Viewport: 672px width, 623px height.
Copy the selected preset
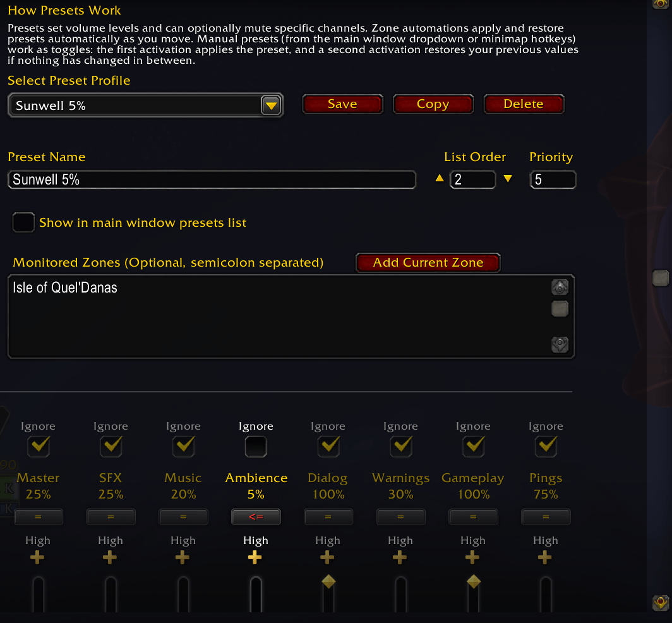[433, 104]
